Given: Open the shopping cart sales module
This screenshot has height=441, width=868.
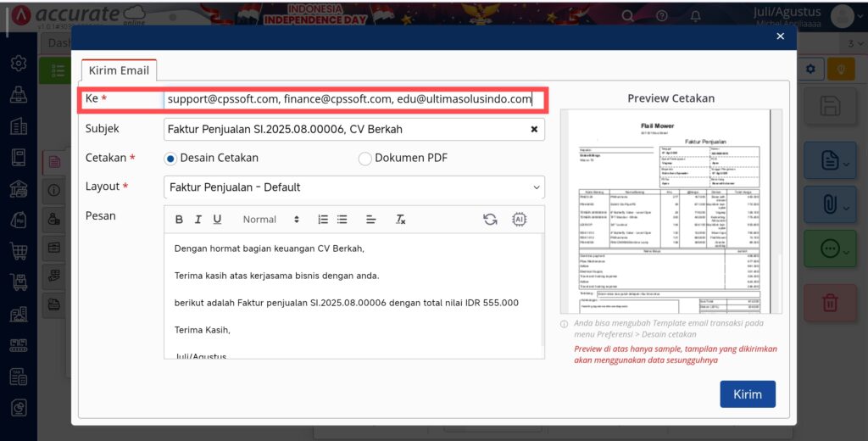Looking at the screenshot, I should (x=19, y=252).
